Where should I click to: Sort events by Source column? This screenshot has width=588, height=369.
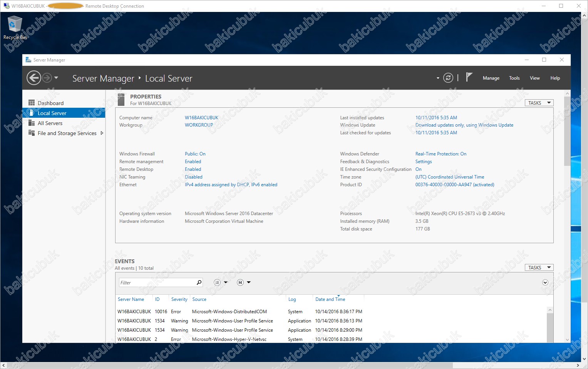[199, 299]
